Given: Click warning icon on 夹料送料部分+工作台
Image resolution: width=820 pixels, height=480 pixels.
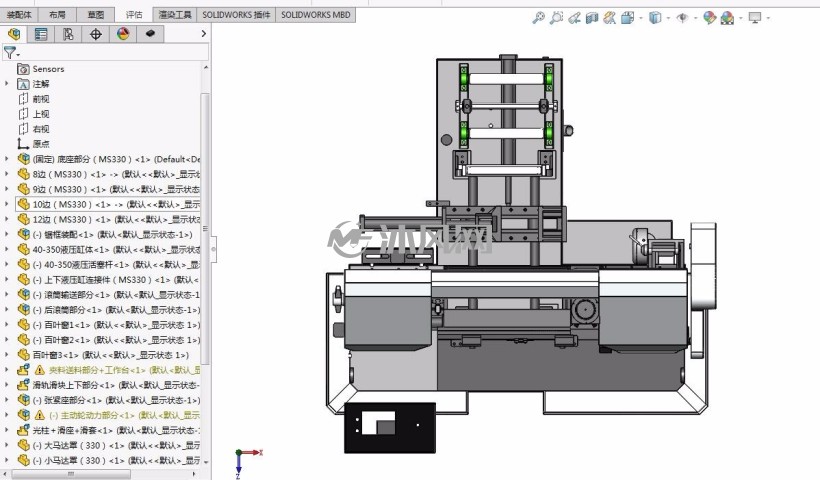Looking at the screenshot, I should (40, 370).
